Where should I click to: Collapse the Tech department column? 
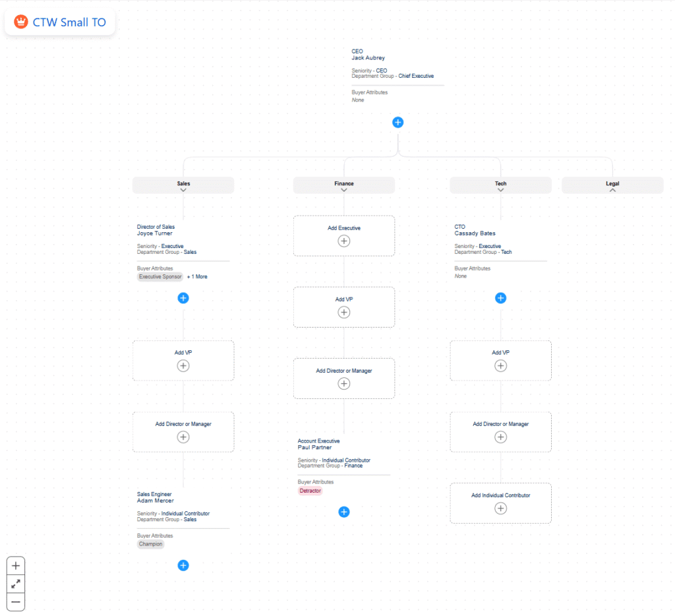coord(500,190)
